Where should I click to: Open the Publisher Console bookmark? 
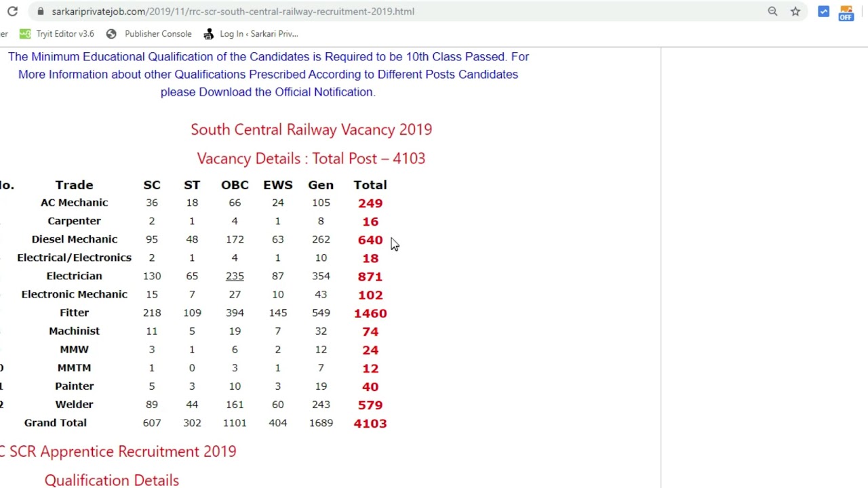[x=149, y=34]
